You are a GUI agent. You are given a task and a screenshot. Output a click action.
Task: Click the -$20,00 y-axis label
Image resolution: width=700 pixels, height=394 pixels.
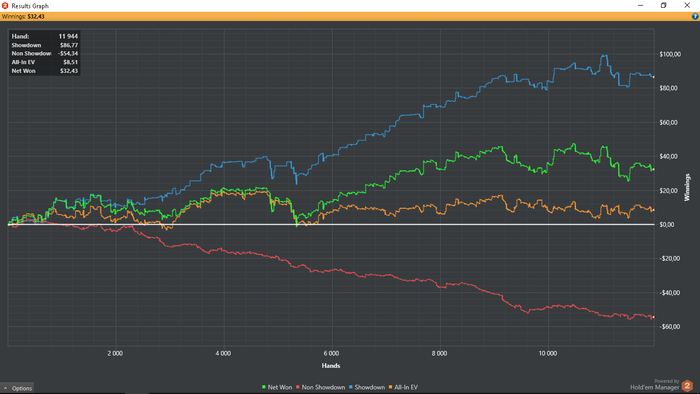point(670,258)
